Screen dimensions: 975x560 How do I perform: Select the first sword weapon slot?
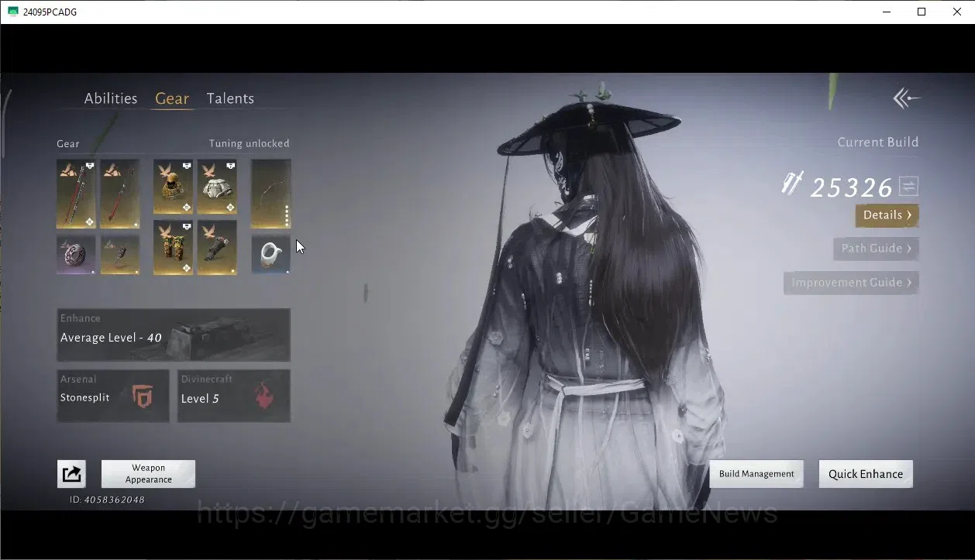76,194
